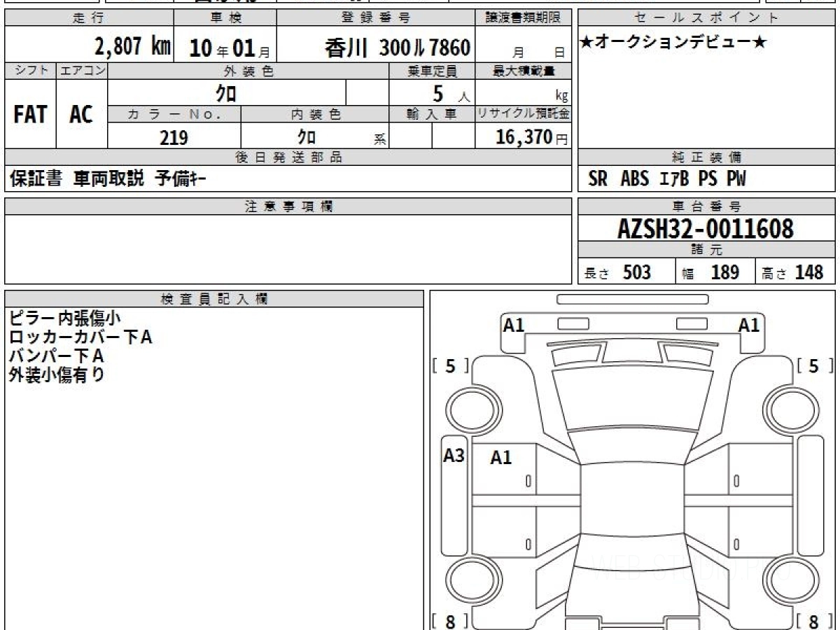Viewport: 840px width, 630px height.
Task: Click the 走行 column header
Action: tap(89, 19)
